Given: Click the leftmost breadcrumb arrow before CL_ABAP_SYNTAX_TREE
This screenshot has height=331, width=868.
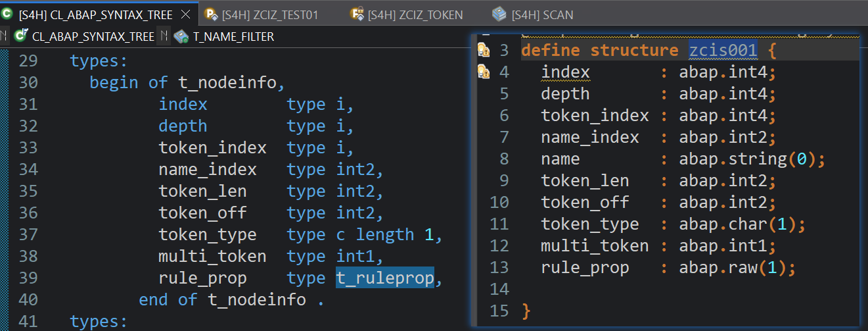Looking at the screenshot, I should (x=5, y=36).
